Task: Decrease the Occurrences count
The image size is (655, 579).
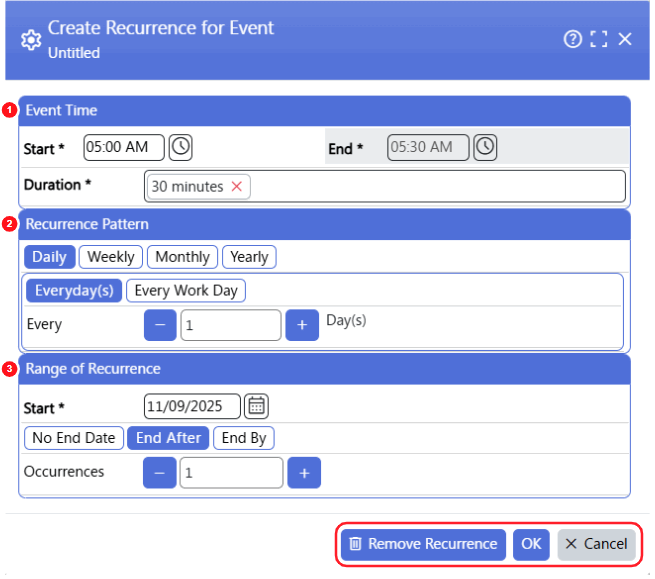Action: [160, 472]
